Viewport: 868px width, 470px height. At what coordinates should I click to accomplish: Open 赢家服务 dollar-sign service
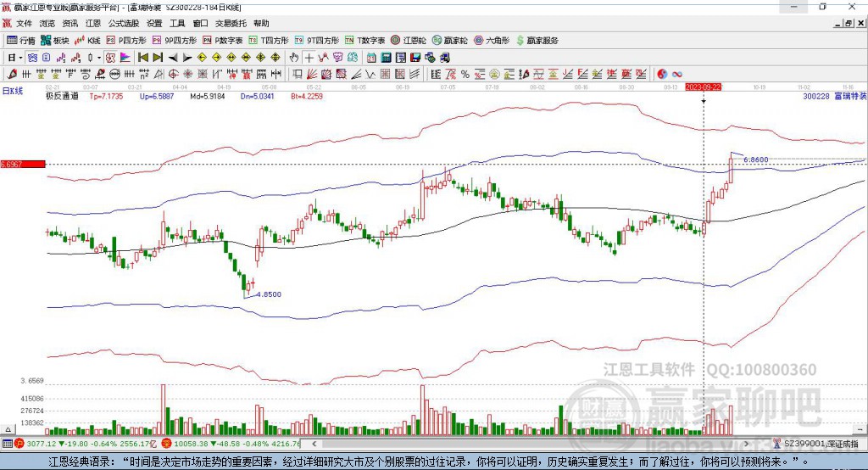point(537,41)
